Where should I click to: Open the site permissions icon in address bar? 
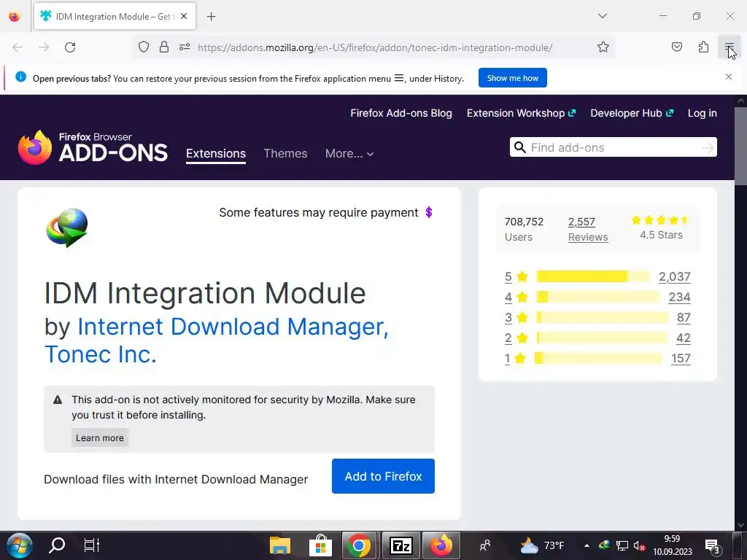coord(185,47)
